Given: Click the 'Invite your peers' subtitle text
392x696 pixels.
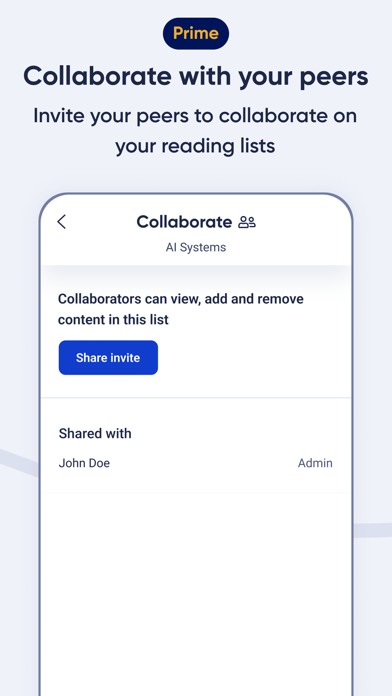Looking at the screenshot, I should coord(196,131).
